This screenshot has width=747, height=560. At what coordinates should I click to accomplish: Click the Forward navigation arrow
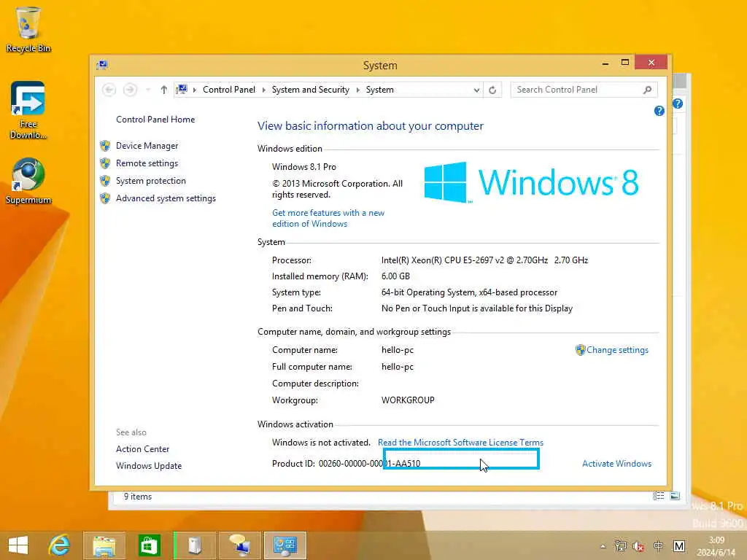tap(130, 90)
